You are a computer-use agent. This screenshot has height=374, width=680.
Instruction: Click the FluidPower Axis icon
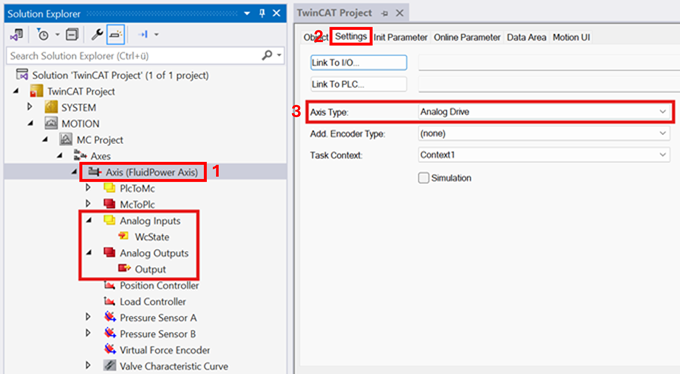tap(95, 172)
